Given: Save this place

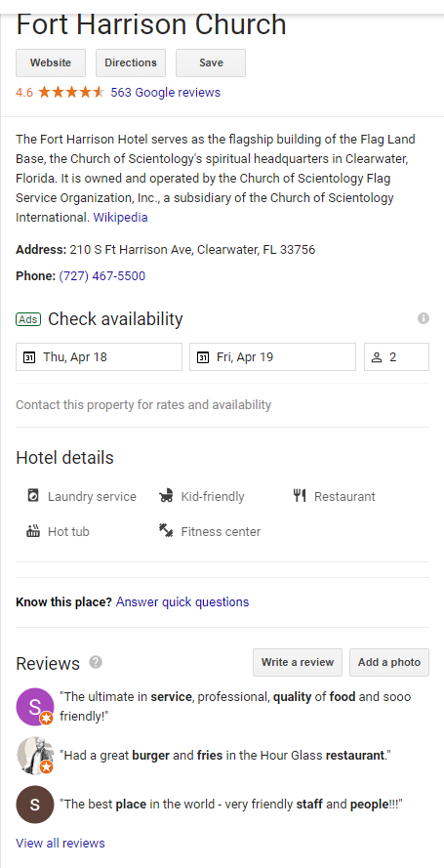Looking at the screenshot, I should coord(211,62).
